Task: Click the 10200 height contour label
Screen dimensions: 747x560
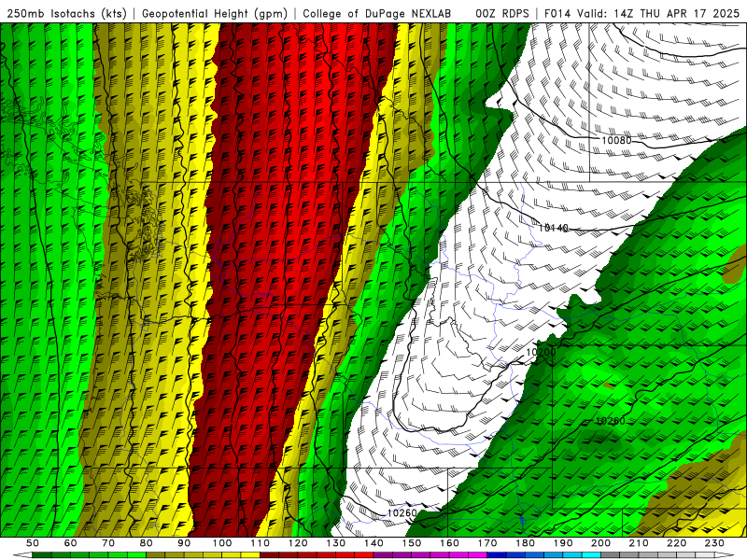Action: click(541, 353)
